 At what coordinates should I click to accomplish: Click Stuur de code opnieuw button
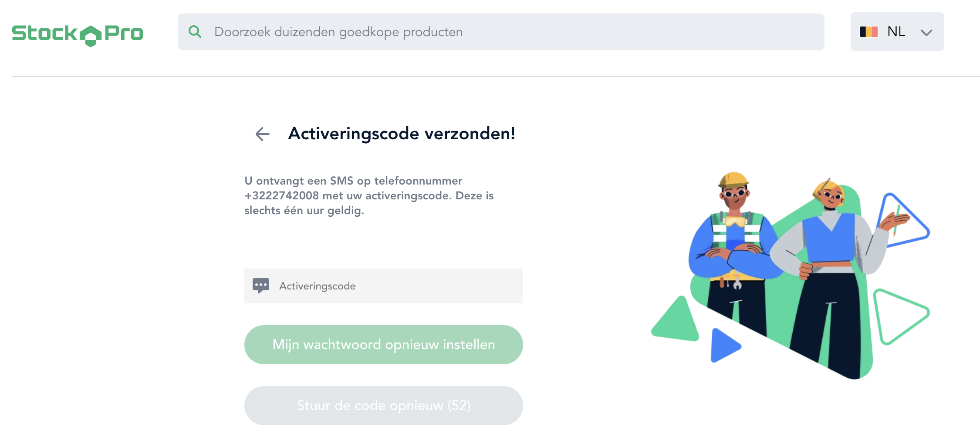383,405
